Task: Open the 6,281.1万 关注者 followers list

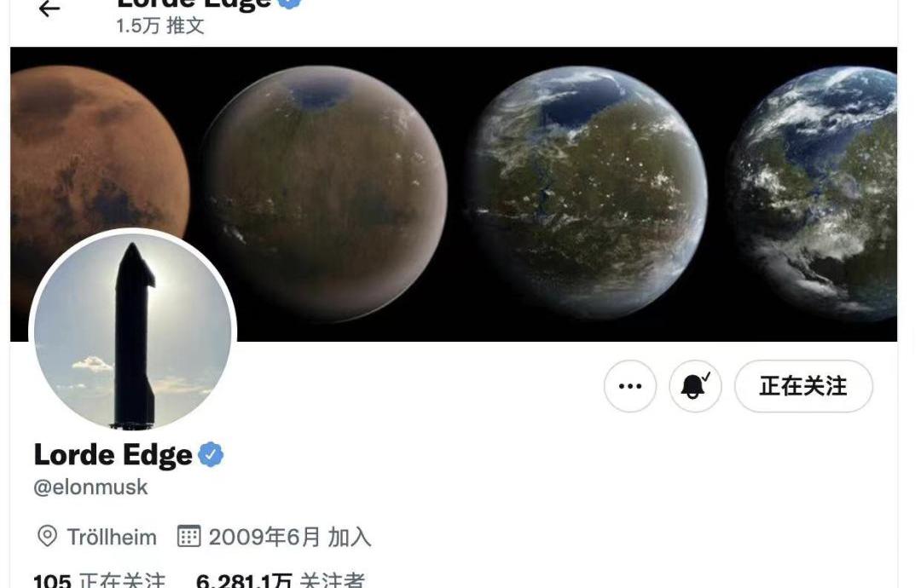Action: (x=281, y=581)
